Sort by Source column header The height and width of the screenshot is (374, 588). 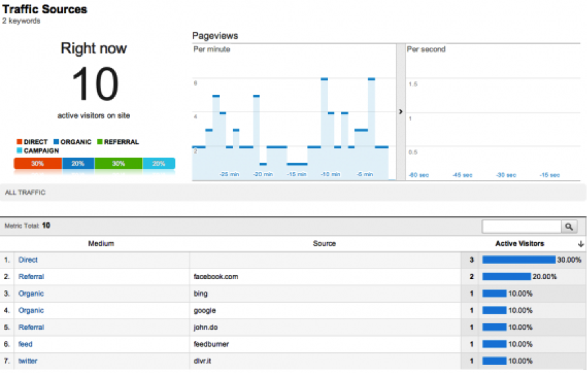324,243
